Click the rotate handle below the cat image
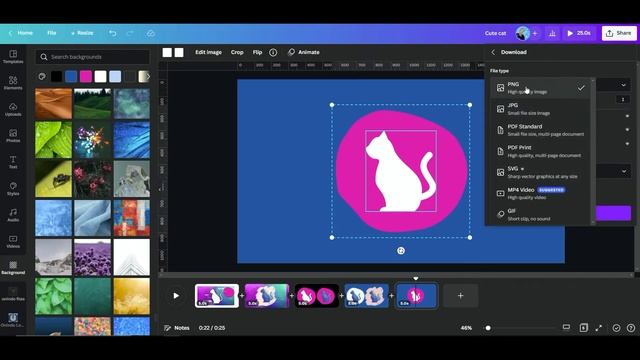The image size is (640, 360). point(401,251)
